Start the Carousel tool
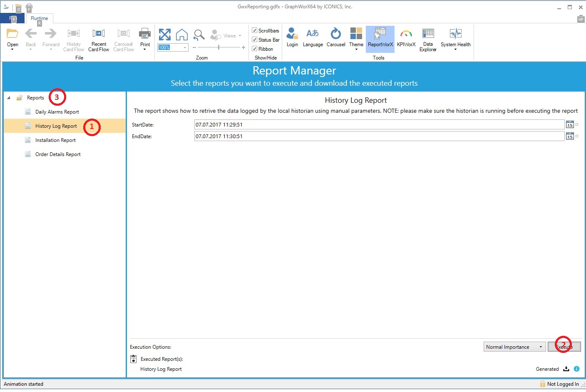Screen dimensions: 586x392 coord(336,37)
